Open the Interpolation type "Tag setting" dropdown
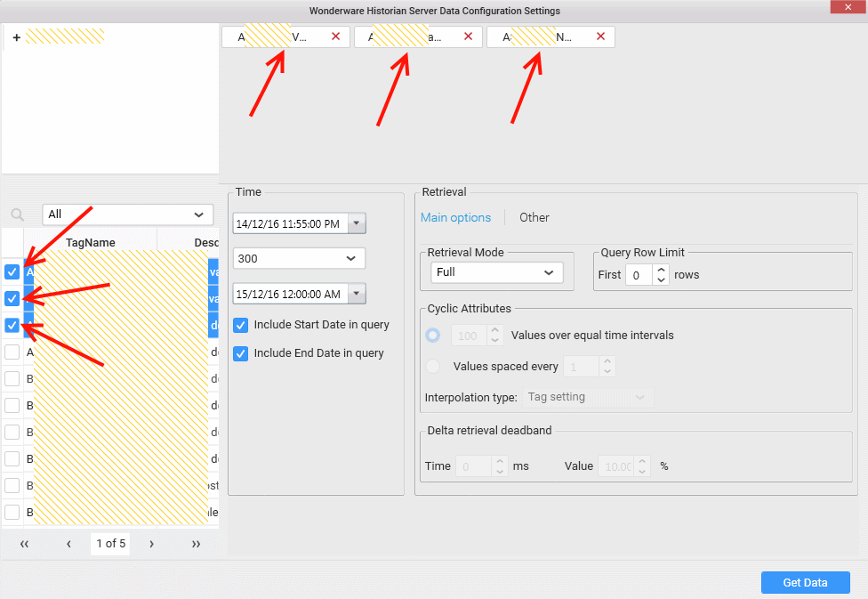 (x=588, y=397)
